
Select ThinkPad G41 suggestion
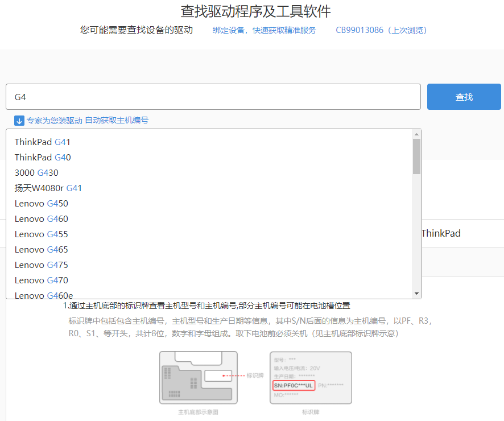click(x=43, y=142)
